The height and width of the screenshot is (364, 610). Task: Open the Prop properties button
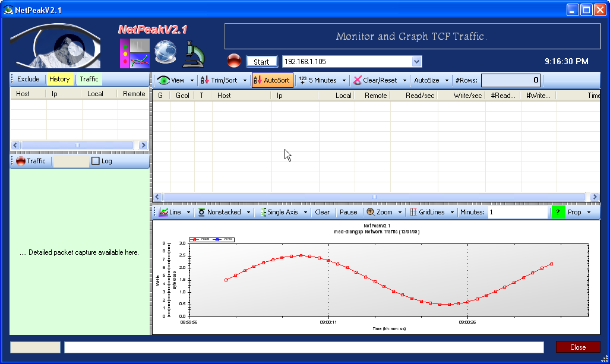(x=574, y=212)
